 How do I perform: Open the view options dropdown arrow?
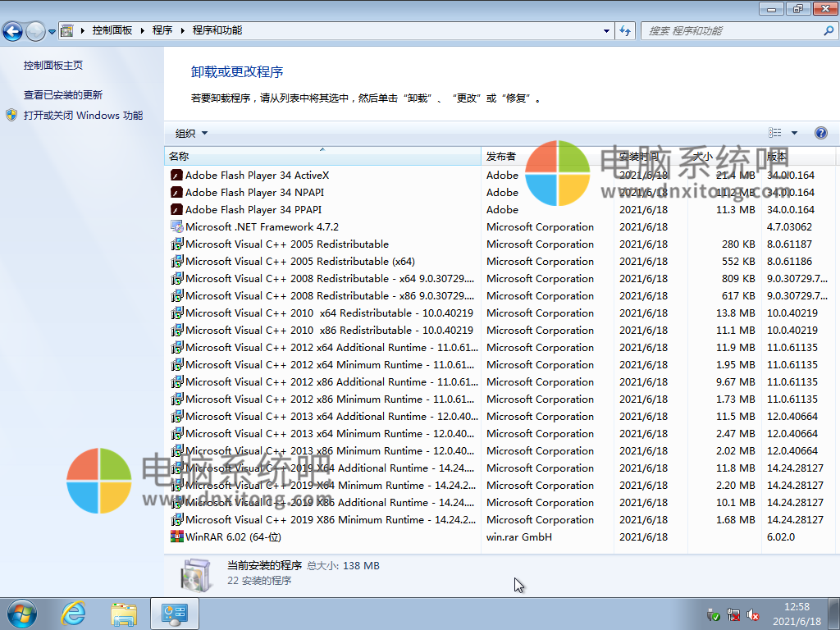tap(794, 133)
